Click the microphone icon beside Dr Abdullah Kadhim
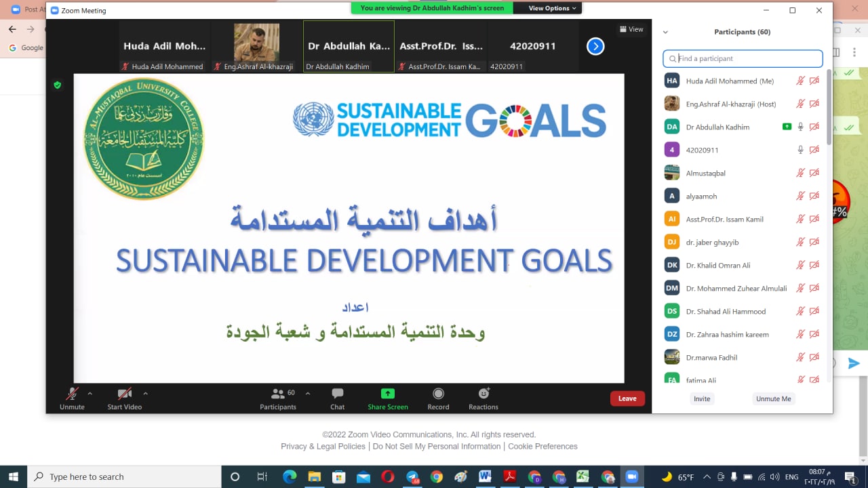Screen dimensions: 868x488 pyautogui.click(x=800, y=127)
